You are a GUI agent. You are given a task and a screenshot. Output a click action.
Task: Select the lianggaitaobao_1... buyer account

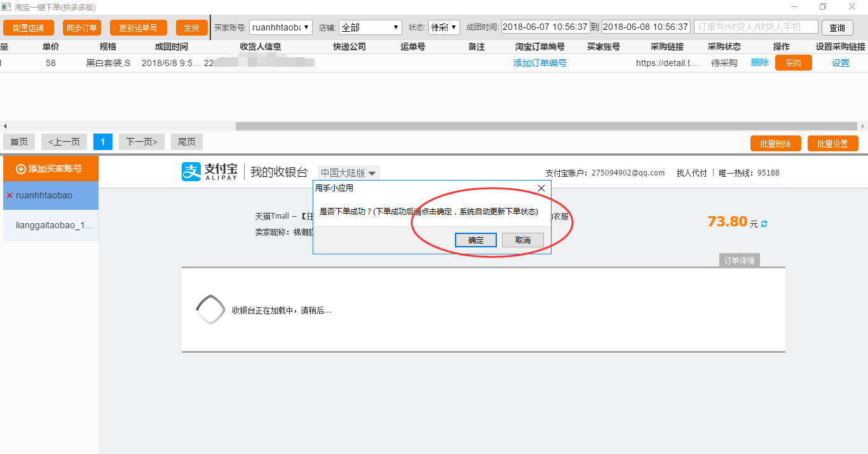coord(51,225)
